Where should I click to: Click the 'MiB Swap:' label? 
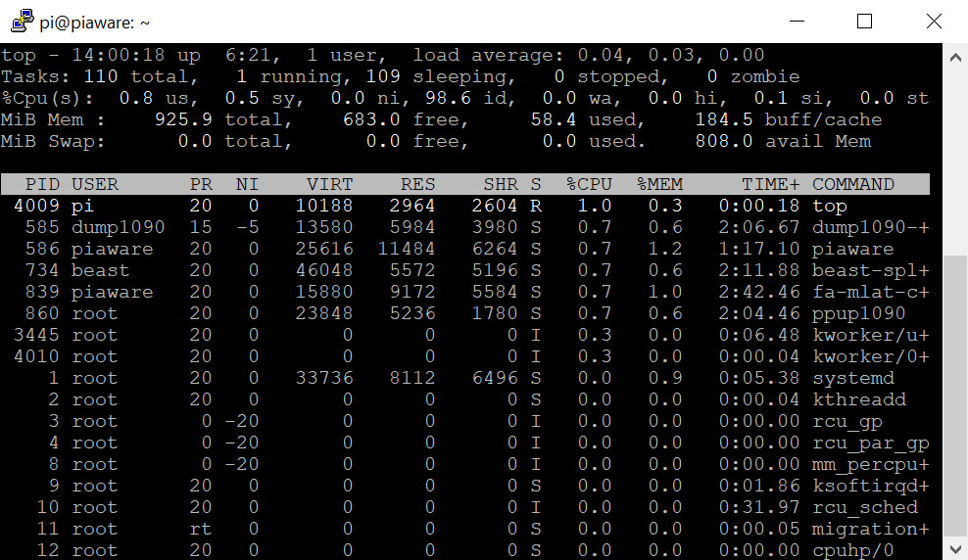coord(53,141)
